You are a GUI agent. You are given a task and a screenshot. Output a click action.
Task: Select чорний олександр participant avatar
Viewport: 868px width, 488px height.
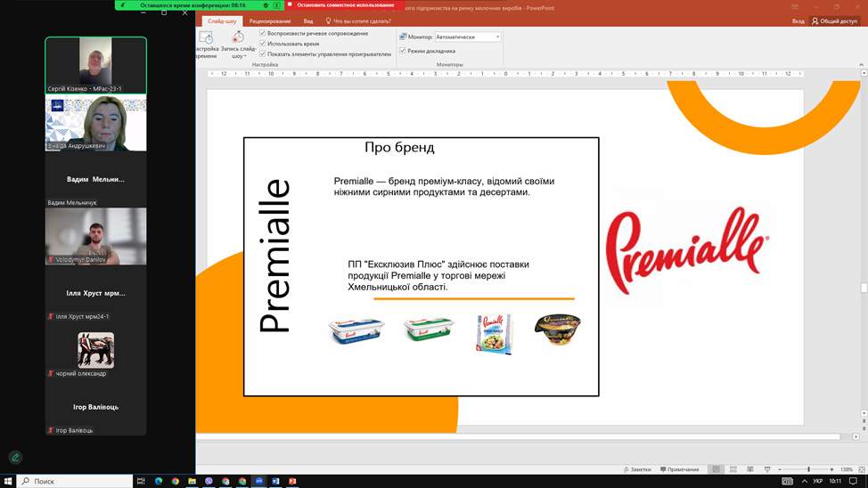point(95,350)
